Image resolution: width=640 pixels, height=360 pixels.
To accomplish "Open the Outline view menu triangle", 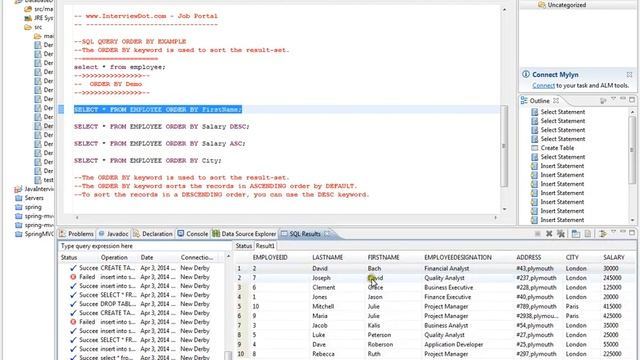I will [613, 99].
